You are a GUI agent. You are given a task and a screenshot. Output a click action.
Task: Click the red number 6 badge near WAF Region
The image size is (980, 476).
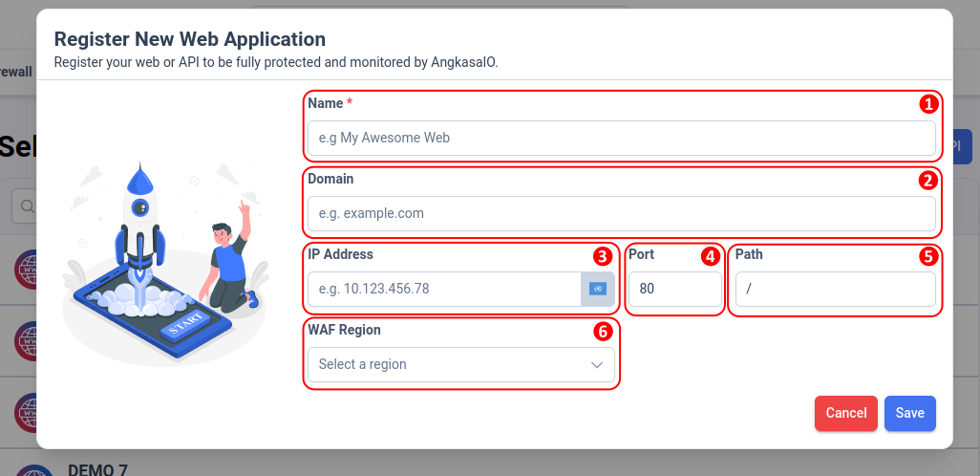(603, 332)
